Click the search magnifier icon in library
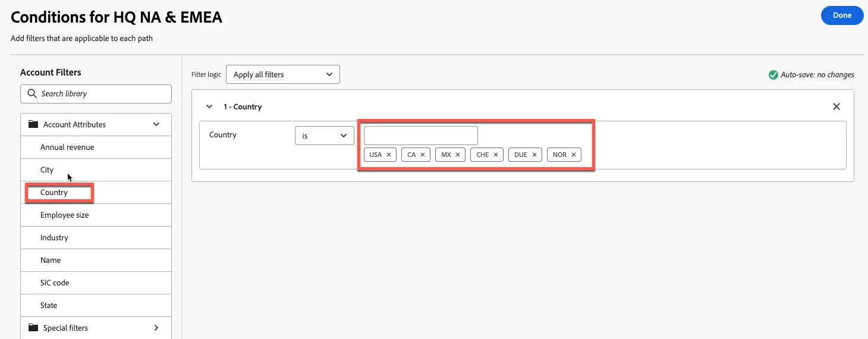This screenshot has height=339, width=868. point(32,93)
